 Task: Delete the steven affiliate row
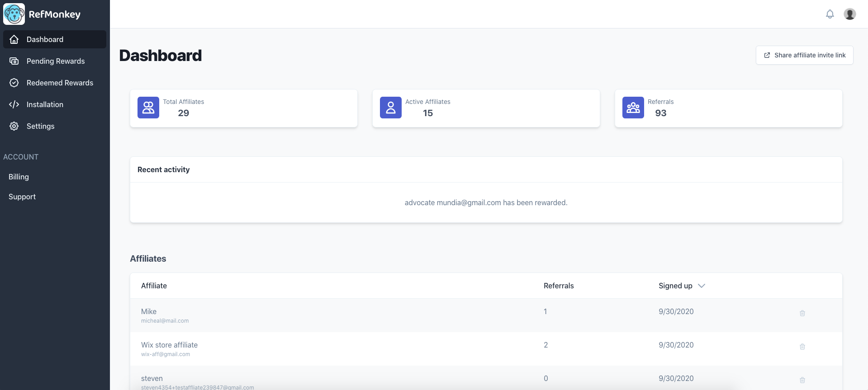[x=802, y=380]
